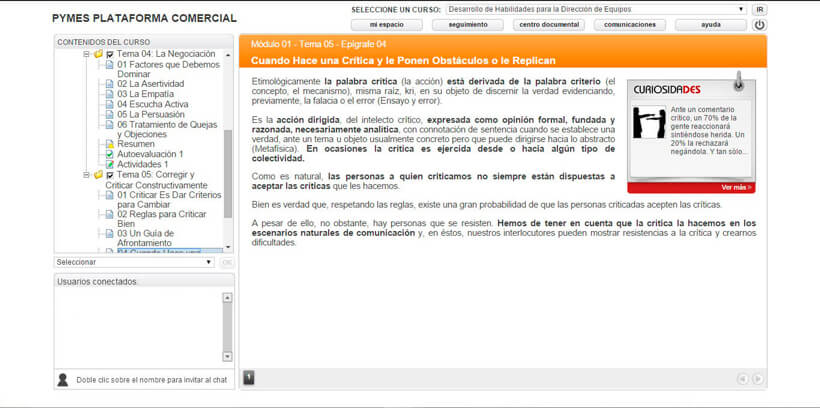
Task: Click page icon beside 05 La Persuasión
Action: point(109,115)
